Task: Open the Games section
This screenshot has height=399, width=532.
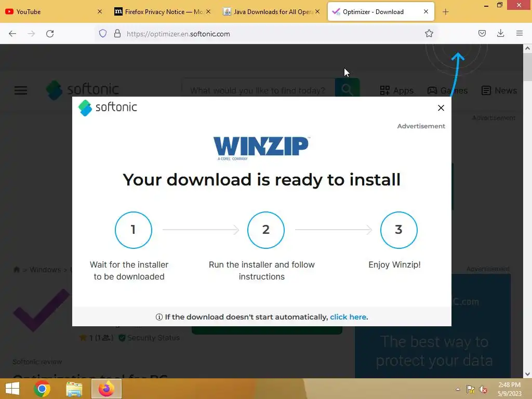Action: tap(447, 90)
